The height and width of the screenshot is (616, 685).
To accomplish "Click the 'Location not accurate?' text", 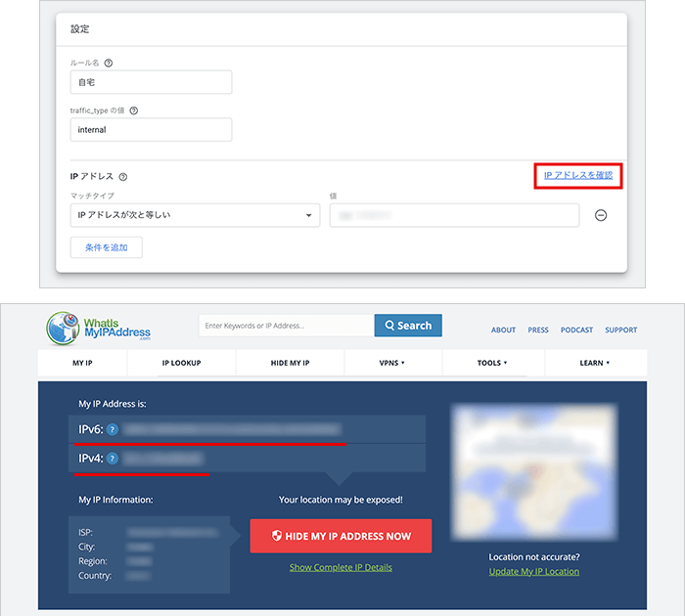I will 534,557.
